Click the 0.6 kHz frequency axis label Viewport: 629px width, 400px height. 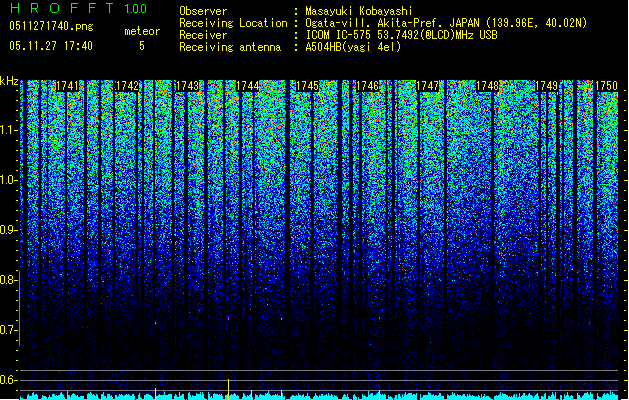coord(8,380)
